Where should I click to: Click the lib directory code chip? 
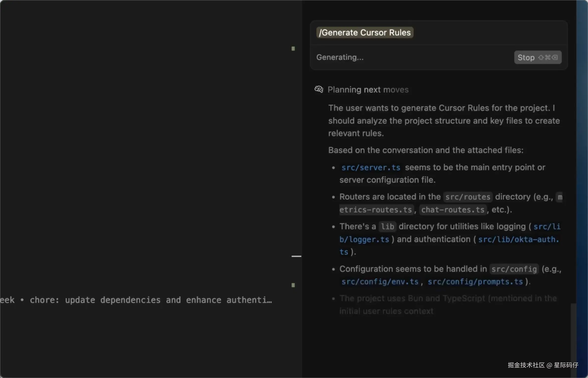point(387,227)
